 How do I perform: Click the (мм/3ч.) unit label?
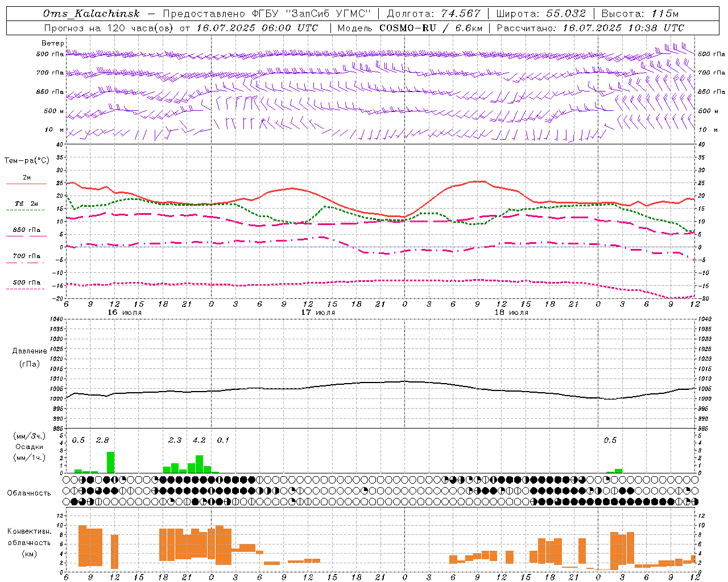point(29,436)
